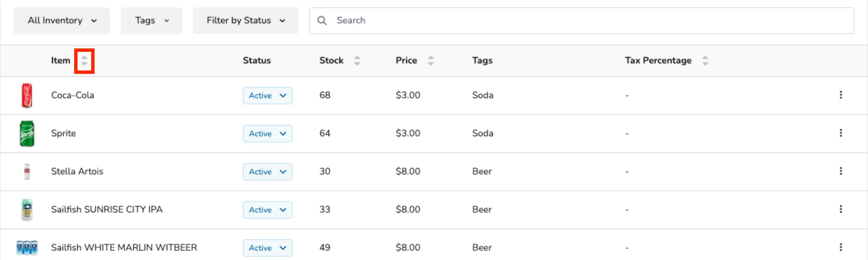Image resolution: width=868 pixels, height=260 pixels.
Task: Open the Filter by Status dropdown
Action: (x=245, y=21)
